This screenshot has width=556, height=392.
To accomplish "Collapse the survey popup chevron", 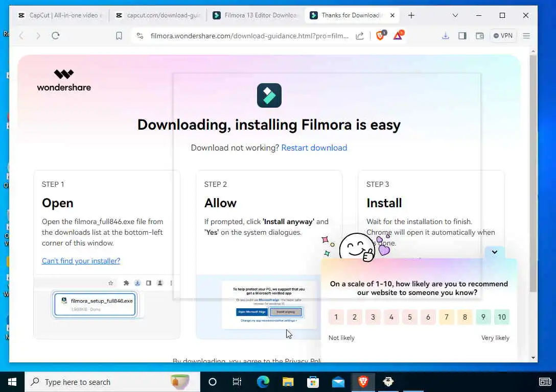I will [494, 252].
